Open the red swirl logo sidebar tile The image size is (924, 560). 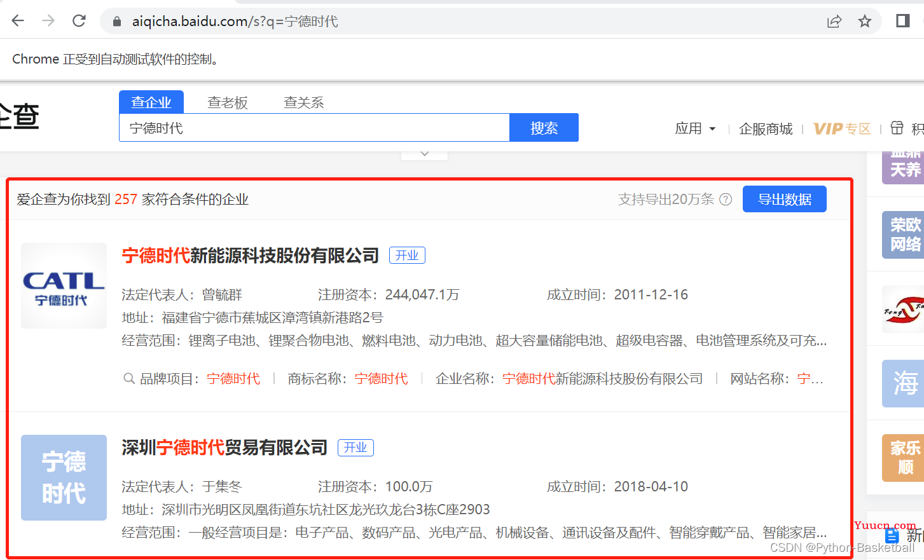[x=903, y=309]
